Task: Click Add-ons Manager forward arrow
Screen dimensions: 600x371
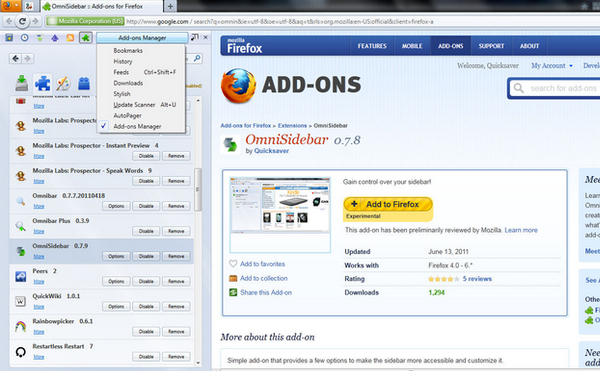Action: tap(28, 59)
